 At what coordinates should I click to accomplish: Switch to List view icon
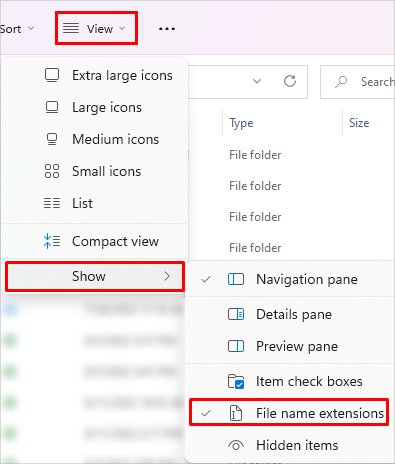(52, 203)
